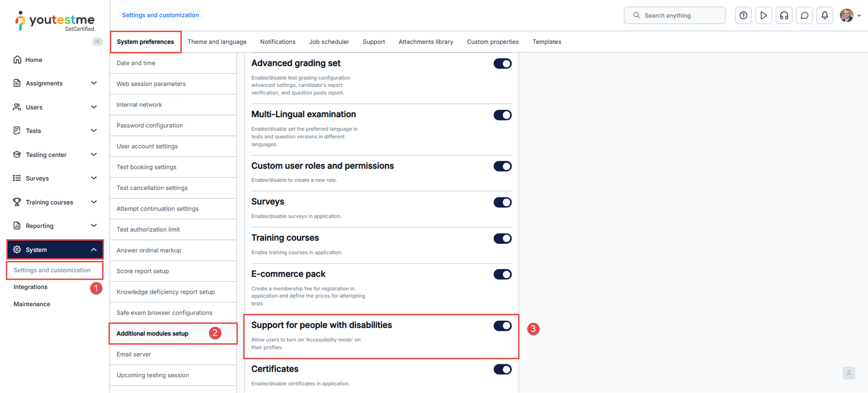This screenshot has height=393, width=868.
Task: Collapse sidebar with double-chevron icon
Action: coord(98,41)
